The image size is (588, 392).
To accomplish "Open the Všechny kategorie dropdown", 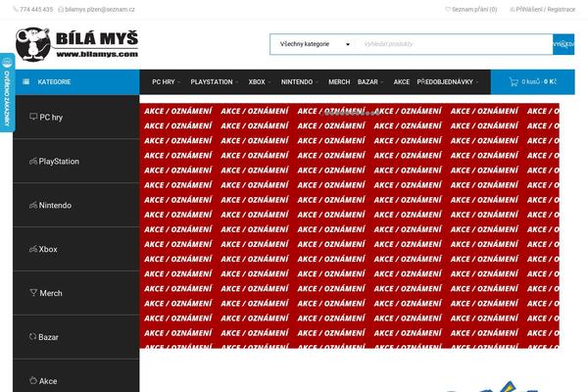I will click(315, 44).
